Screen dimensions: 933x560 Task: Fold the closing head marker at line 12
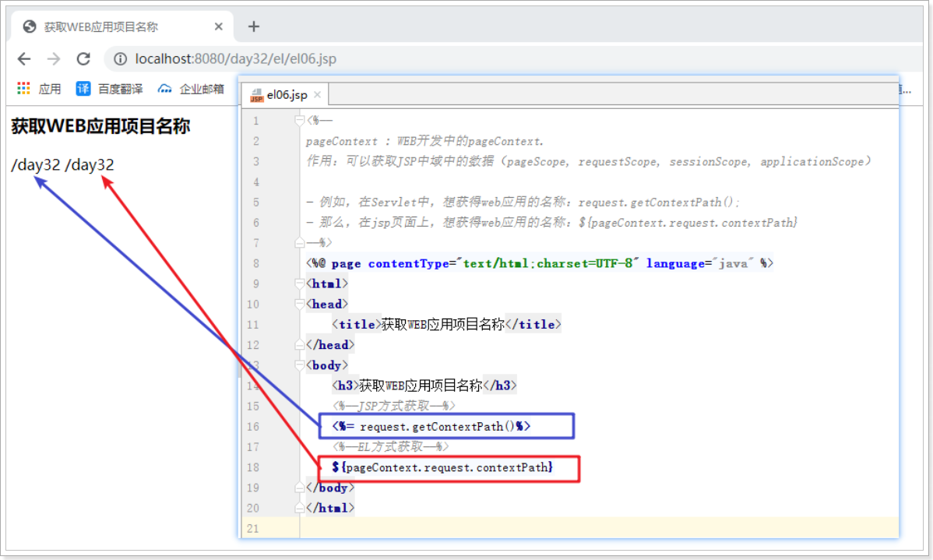(300, 344)
